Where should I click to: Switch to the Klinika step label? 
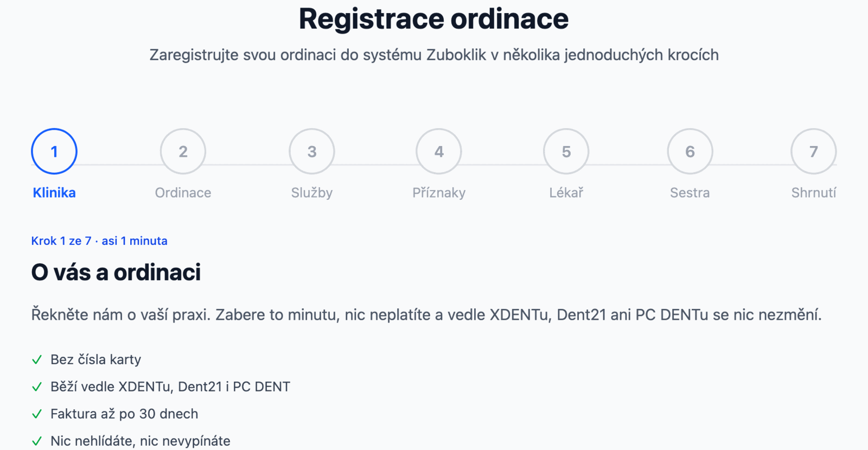(54, 193)
